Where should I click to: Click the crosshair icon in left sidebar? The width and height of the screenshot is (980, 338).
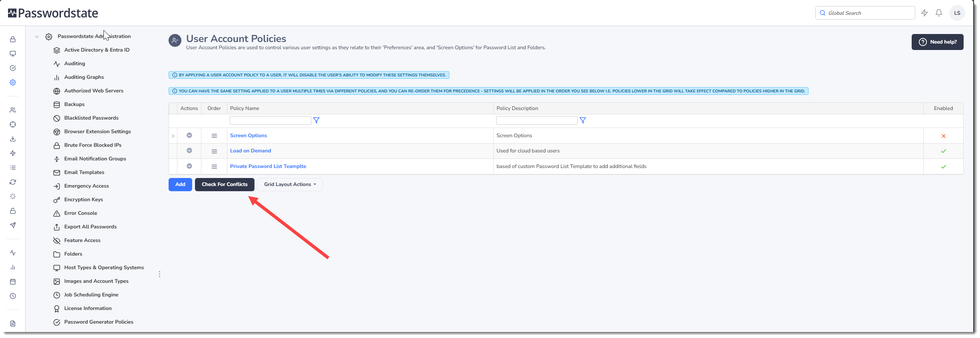coord(13,124)
